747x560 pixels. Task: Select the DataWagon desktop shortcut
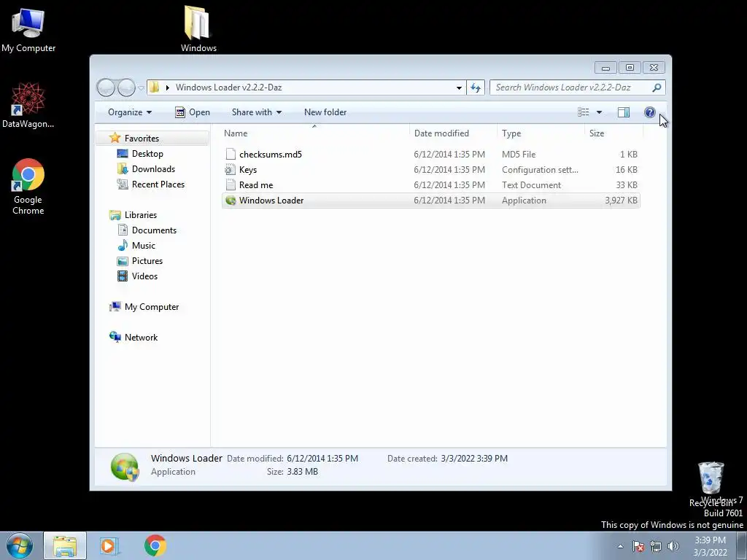point(28,105)
